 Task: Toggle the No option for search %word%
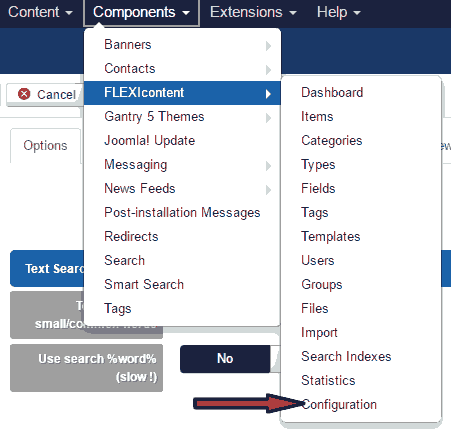pyautogui.click(x=225, y=359)
